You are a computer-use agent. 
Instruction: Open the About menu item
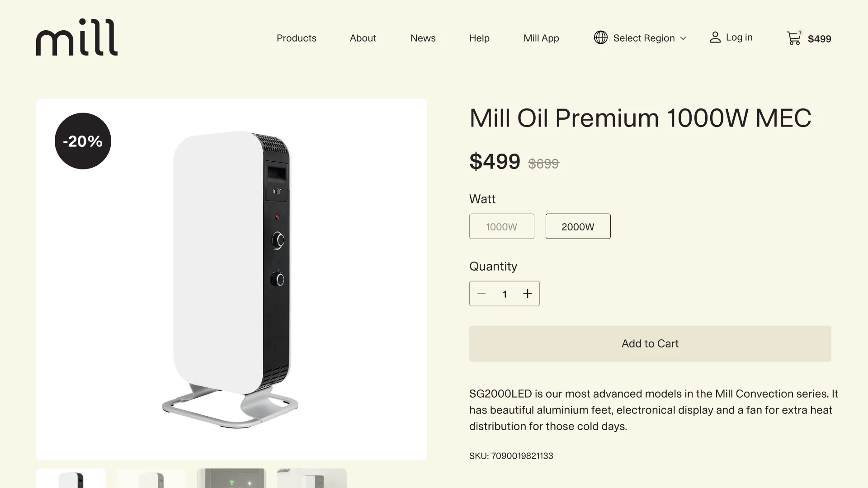363,38
